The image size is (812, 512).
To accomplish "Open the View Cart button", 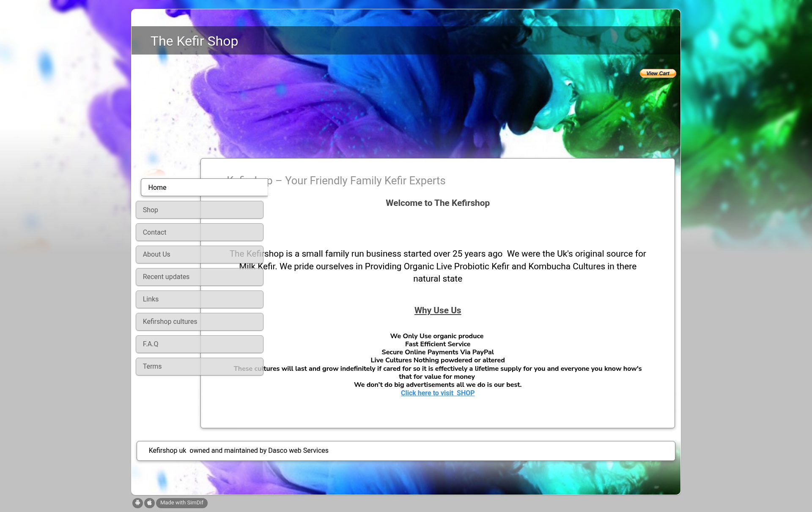I will [658, 74].
